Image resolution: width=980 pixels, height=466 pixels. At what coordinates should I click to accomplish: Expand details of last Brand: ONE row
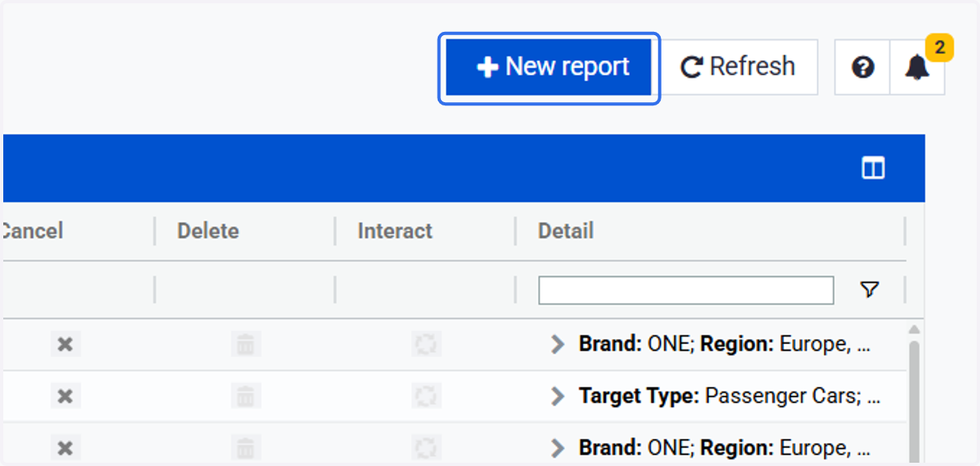558,448
